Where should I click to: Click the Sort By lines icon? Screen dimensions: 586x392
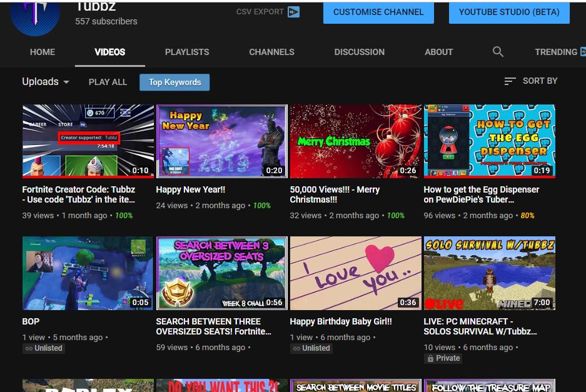pos(510,81)
